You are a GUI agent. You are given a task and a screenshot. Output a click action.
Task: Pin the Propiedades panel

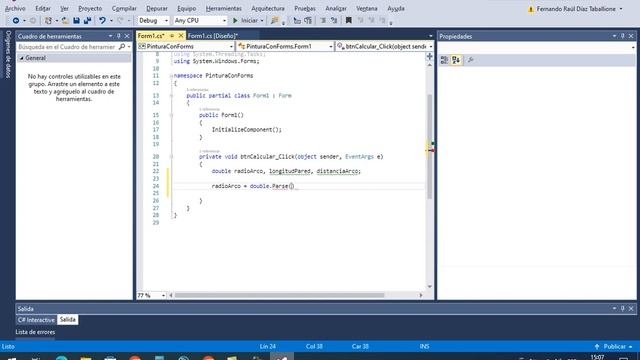pyautogui.click(x=622, y=36)
